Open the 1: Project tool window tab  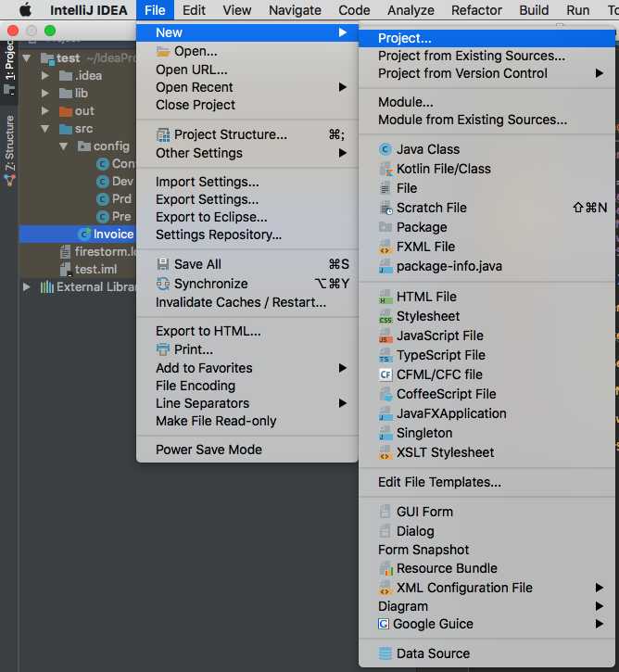pyautogui.click(x=9, y=69)
